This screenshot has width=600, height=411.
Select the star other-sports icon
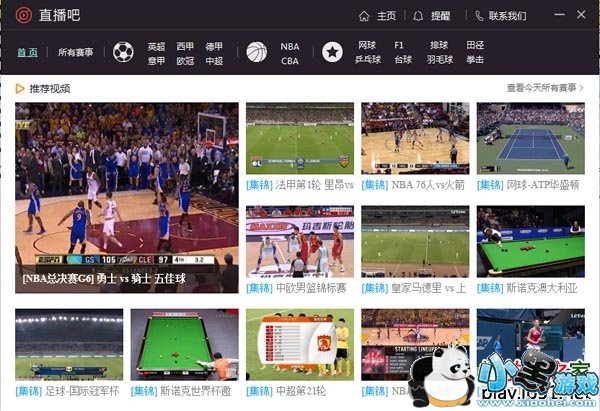pos(332,52)
